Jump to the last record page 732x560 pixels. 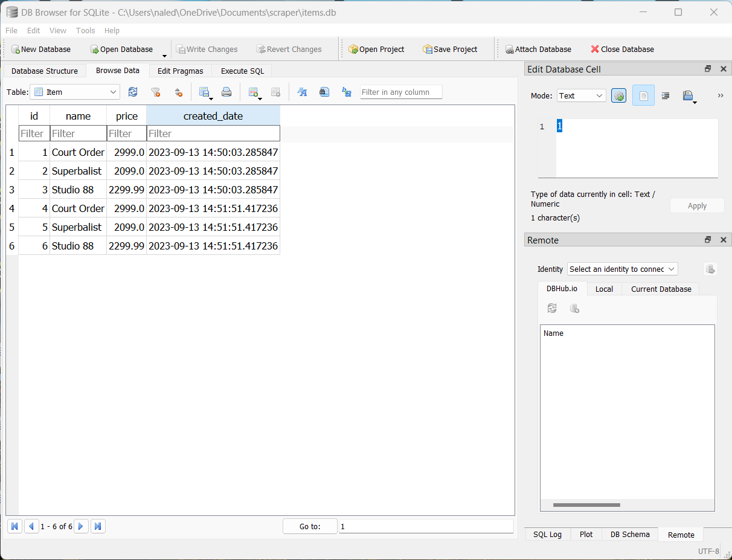98,526
